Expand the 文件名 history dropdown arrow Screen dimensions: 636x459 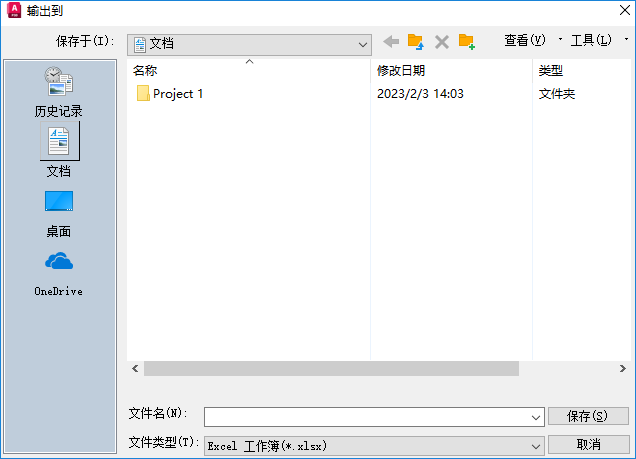[536, 417]
